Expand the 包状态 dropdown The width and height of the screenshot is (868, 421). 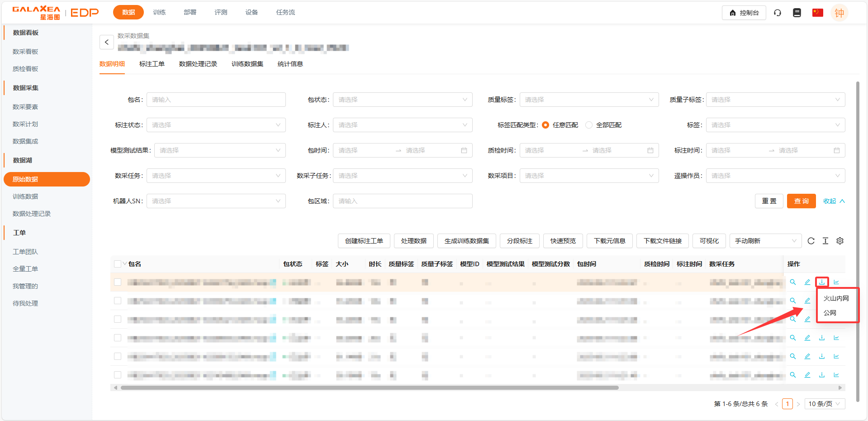(x=402, y=100)
